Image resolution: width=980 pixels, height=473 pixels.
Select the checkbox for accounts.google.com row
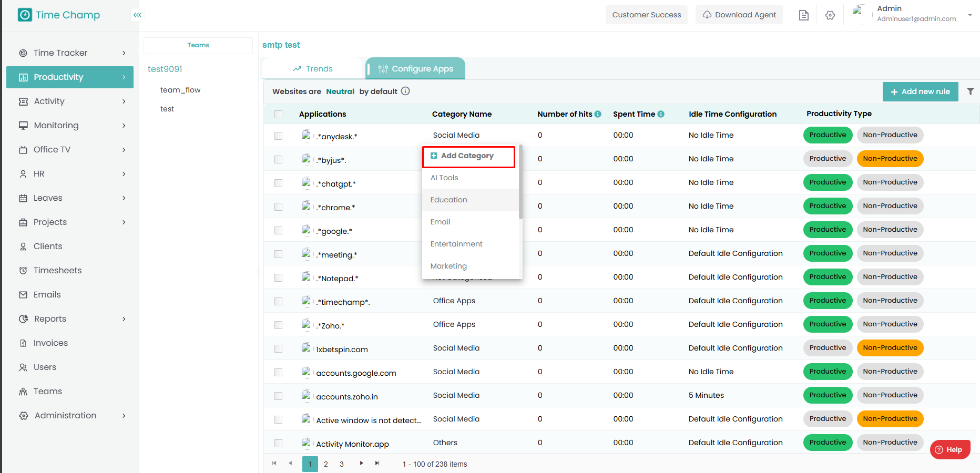click(x=279, y=372)
